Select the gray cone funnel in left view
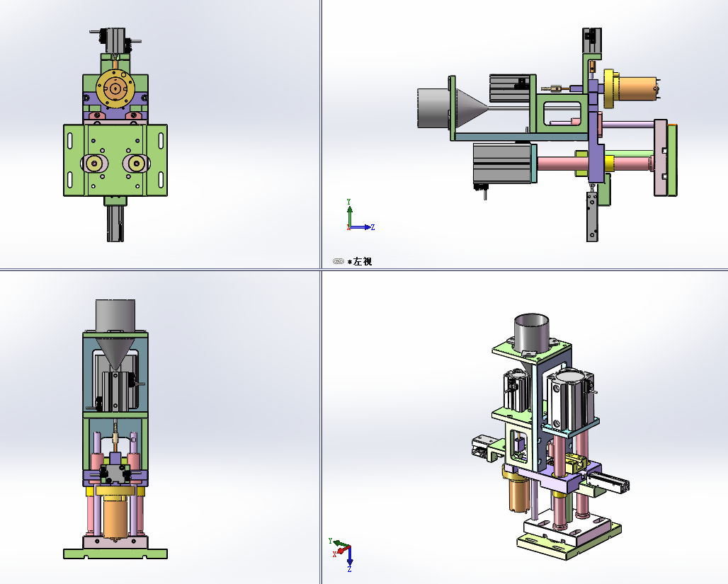The width and height of the screenshot is (728, 584). (x=472, y=108)
